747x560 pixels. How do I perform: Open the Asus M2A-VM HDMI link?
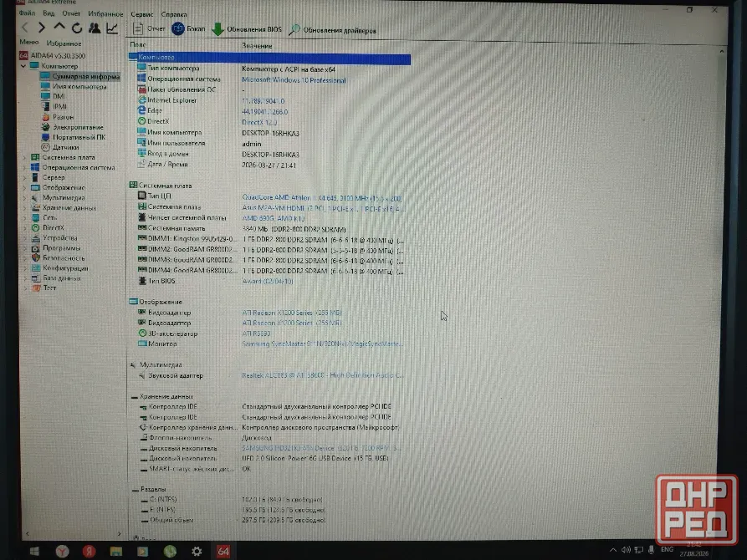pos(324,208)
